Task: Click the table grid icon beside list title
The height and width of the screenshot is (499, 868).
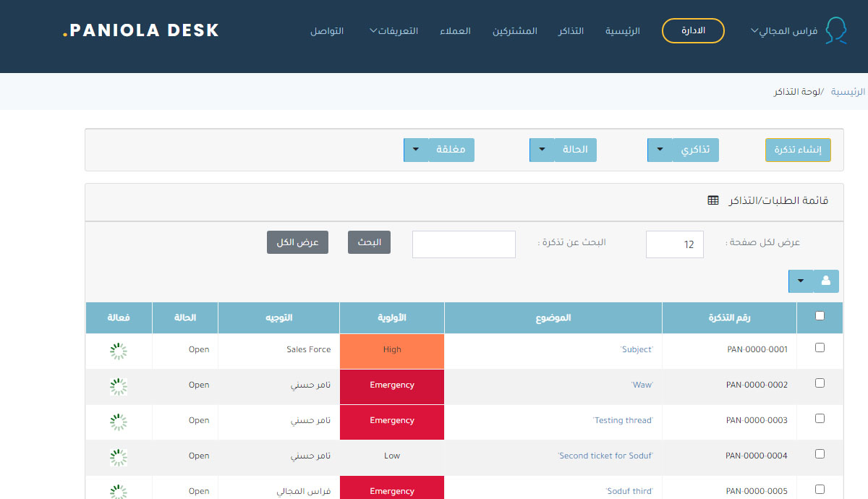Action: point(713,200)
